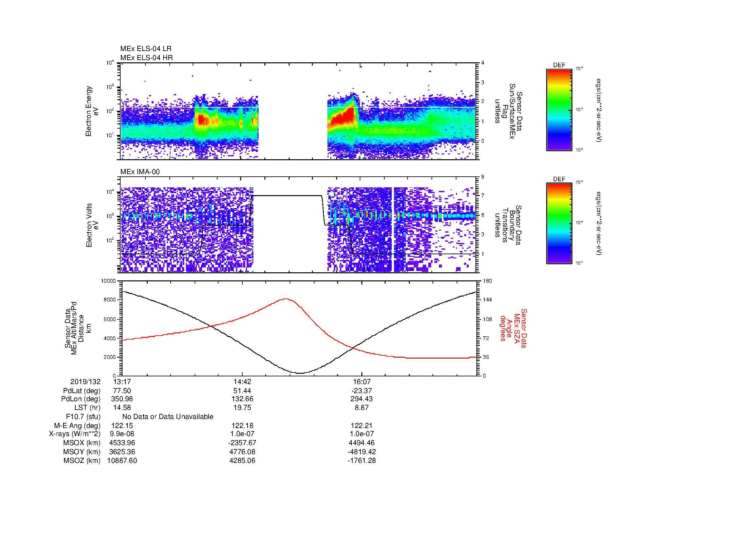
Task: Click the 'MEx IMA-00' panel title
Action: 140,172
